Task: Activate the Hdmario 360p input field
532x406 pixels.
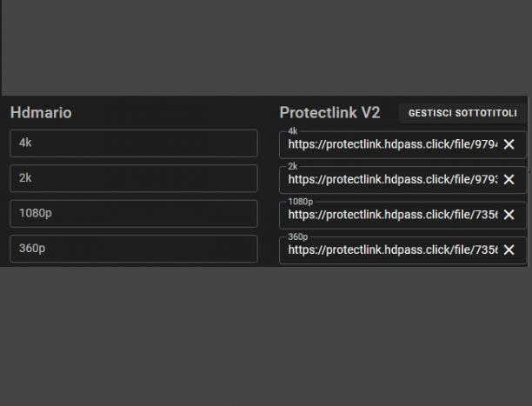Action: [x=134, y=249]
